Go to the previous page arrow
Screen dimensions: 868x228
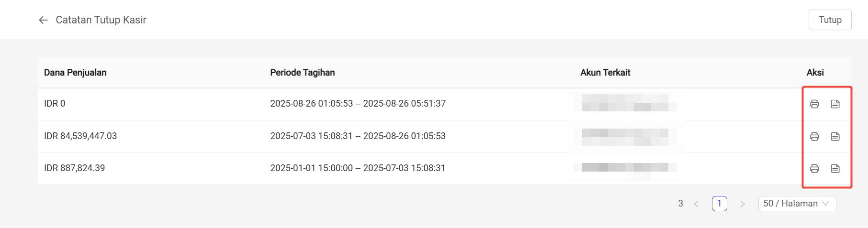coord(696,204)
